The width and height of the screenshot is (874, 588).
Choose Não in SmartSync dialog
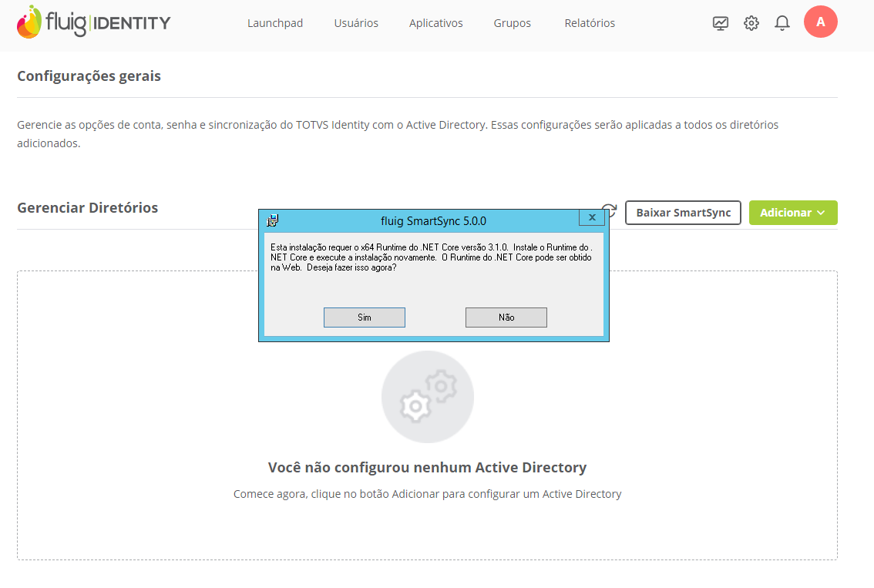(x=506, y=318)
